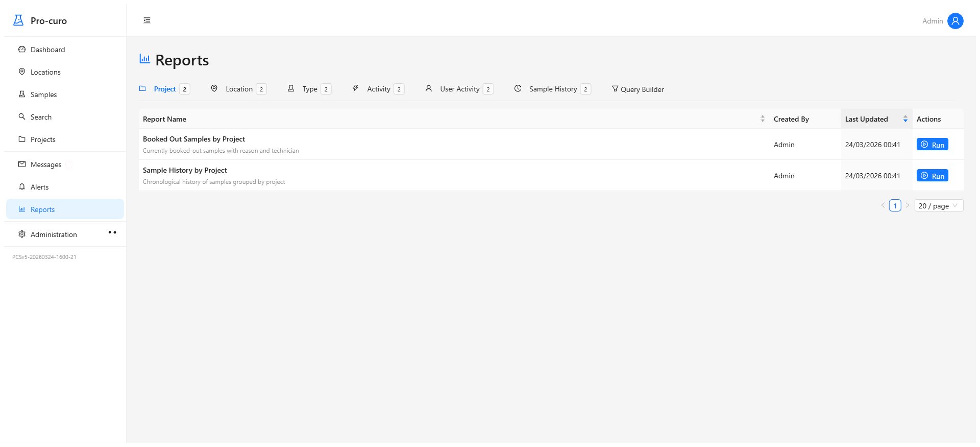Click the pin icon on the Location tab
Image resolution: width=980 pixels, height=447 pixels.
point(214,89)
